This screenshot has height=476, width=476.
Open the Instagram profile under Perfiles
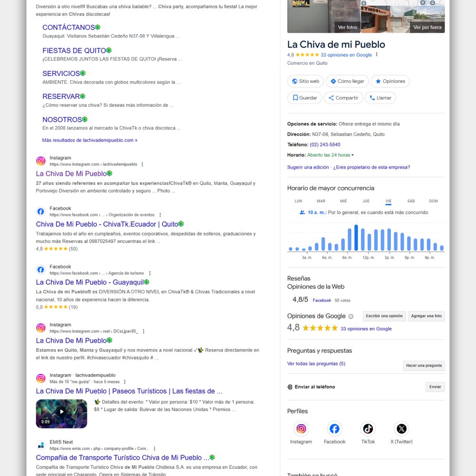(301, 429)
